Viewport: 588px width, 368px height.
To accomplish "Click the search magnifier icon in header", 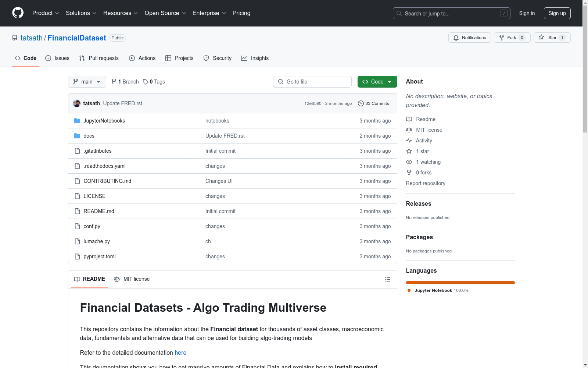I will click(399, 13).
